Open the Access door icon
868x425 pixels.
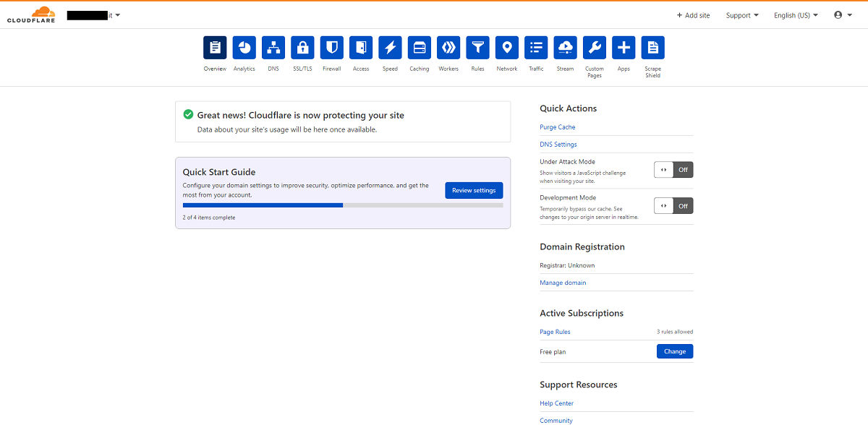point(361,48)
